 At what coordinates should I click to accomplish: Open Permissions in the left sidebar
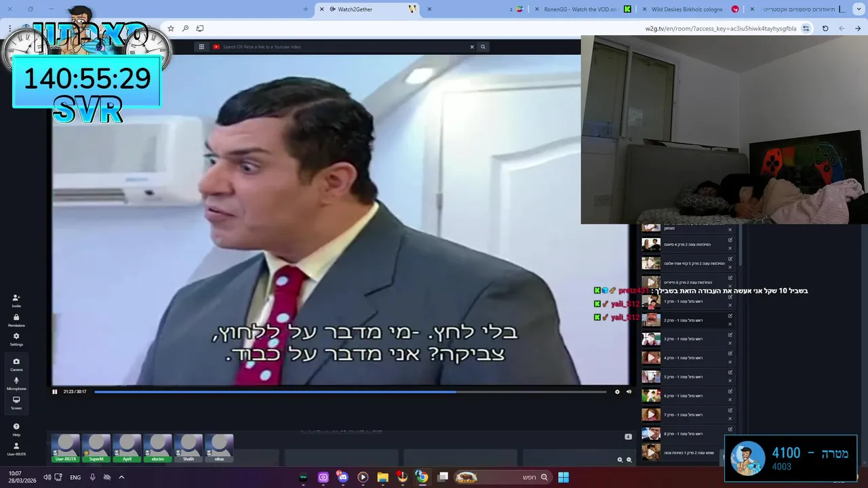click(x=16, y=321)
